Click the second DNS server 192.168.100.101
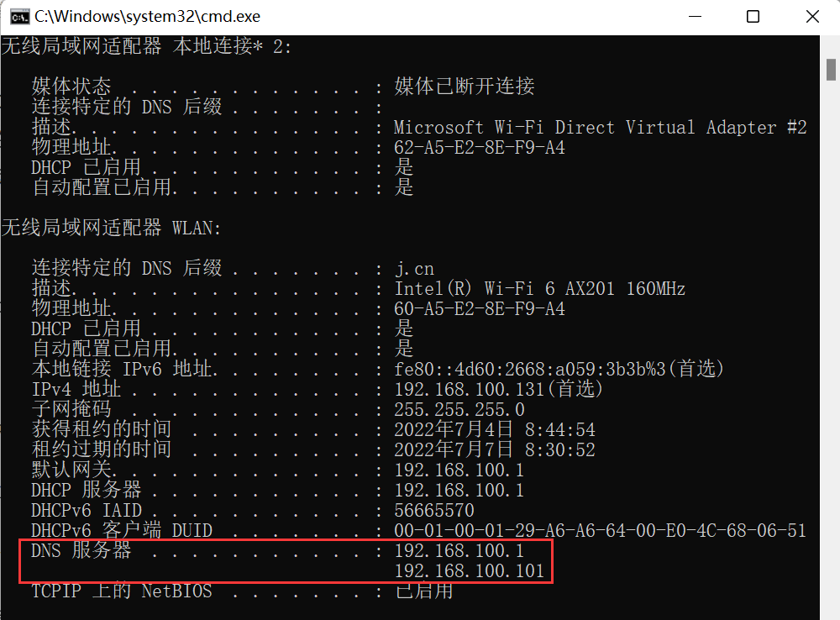The width and height of the screenshot is (840, 620). pos(470,572)
